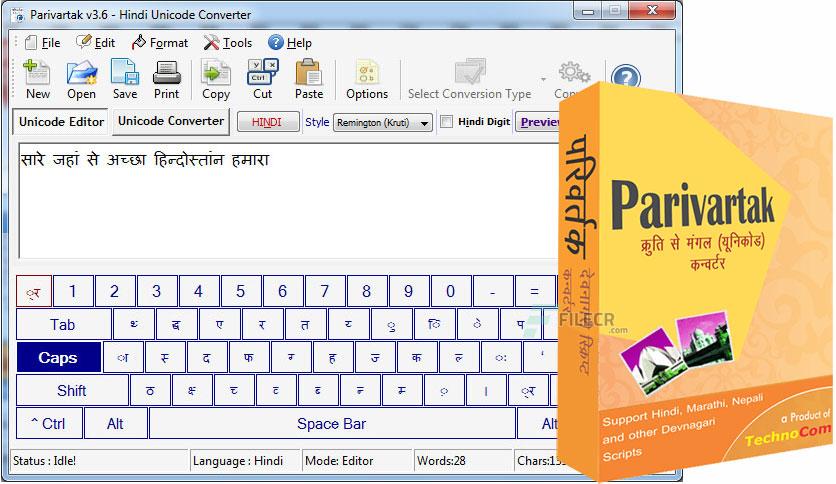This screenshot has height=484, width=836.
Task: Open a file using the Open folder icon
Action: (81, 79)
